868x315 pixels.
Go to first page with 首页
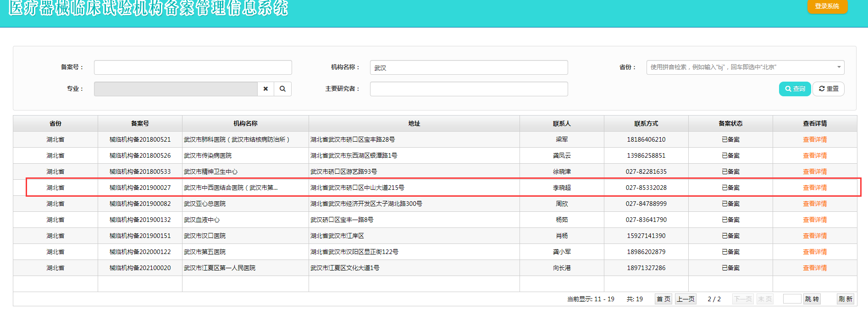click(x=663, y=299)
